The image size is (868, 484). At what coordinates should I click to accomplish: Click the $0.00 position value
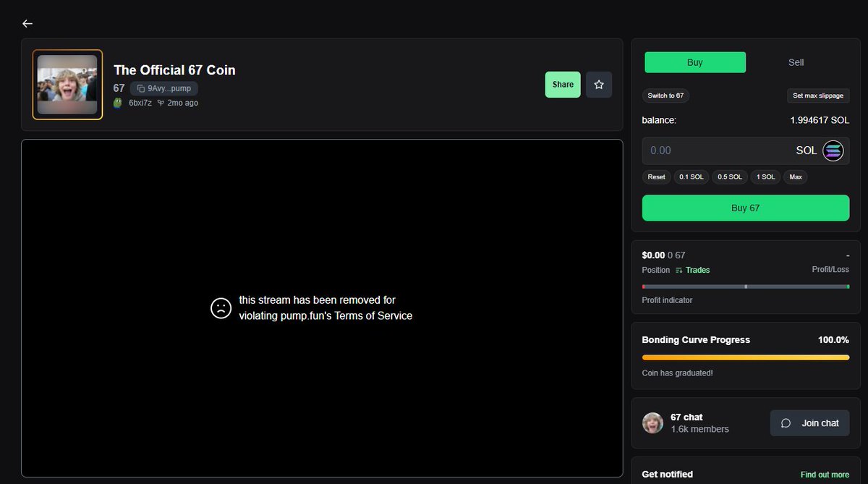click(x=653, y=255)
